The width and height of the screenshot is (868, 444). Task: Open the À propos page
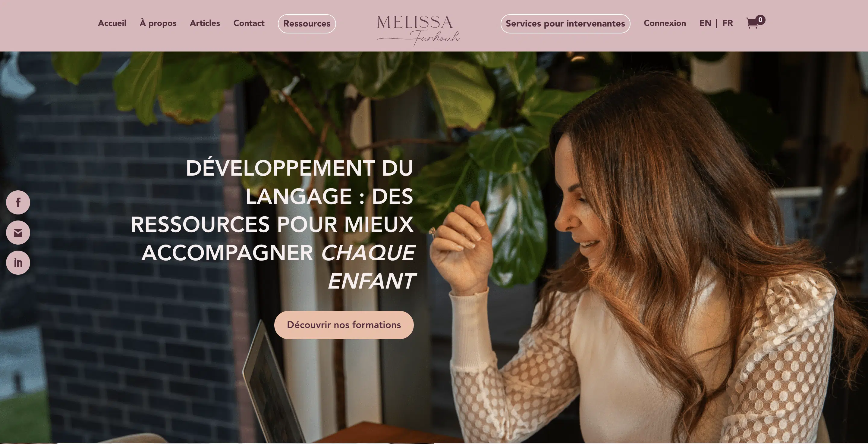coord(158,23)
